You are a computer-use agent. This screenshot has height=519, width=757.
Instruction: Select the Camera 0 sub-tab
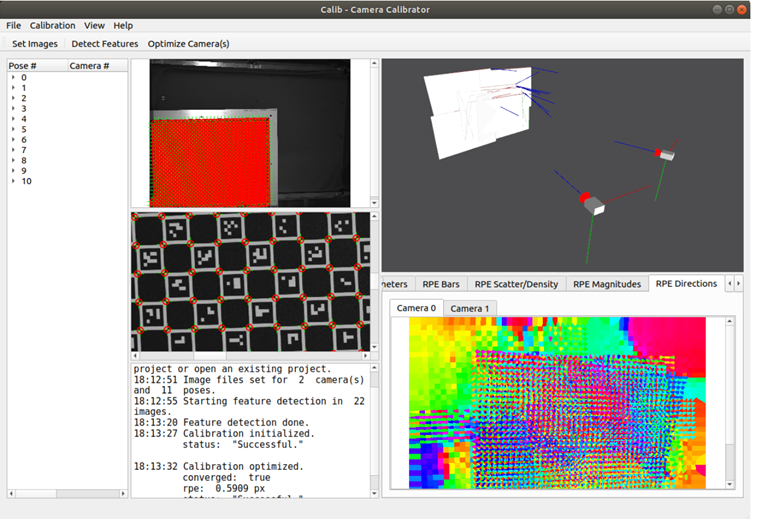(x=416, y=308)
